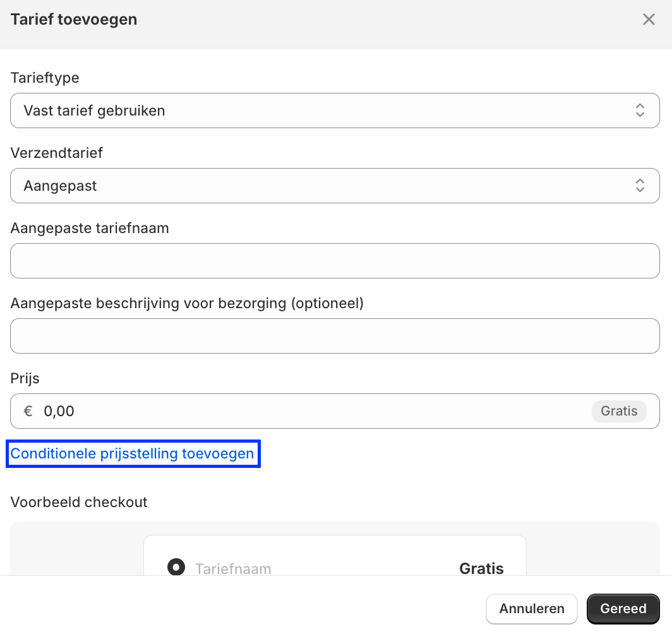The image size is (672, 634).
Task: Click the Gratis badge in price field
Action: pyautogui.click(x=619, y=411)
